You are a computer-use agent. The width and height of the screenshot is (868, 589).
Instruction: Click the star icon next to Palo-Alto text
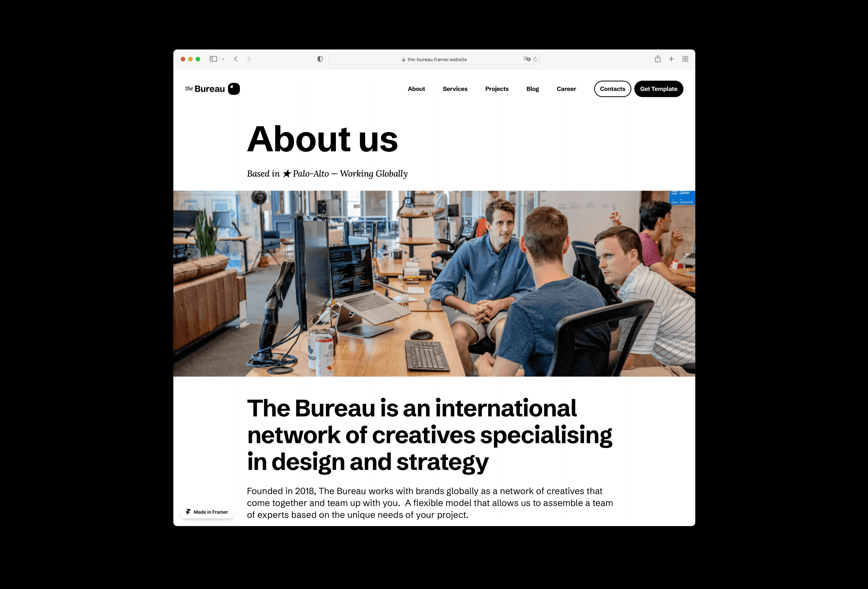click(x=286, y=174)
